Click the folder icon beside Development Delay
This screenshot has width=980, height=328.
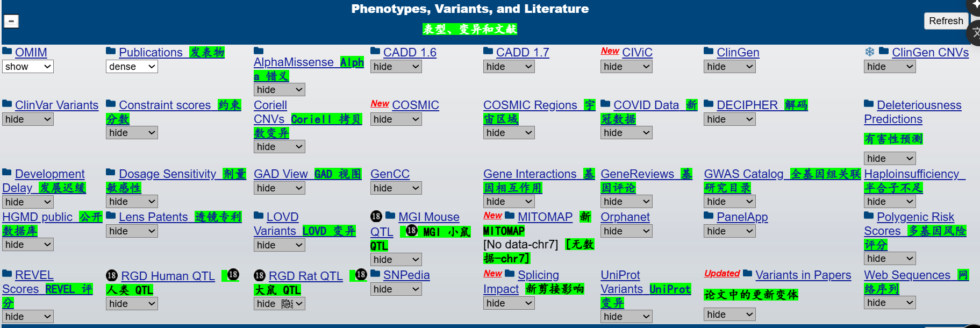tap(7, 173)
